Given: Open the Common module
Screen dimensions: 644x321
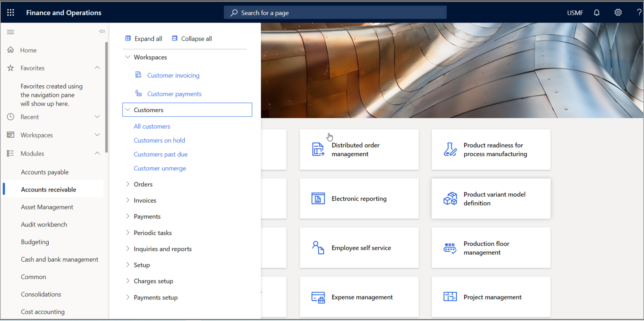Looking at the screenshot, I should tap(33, 277).
